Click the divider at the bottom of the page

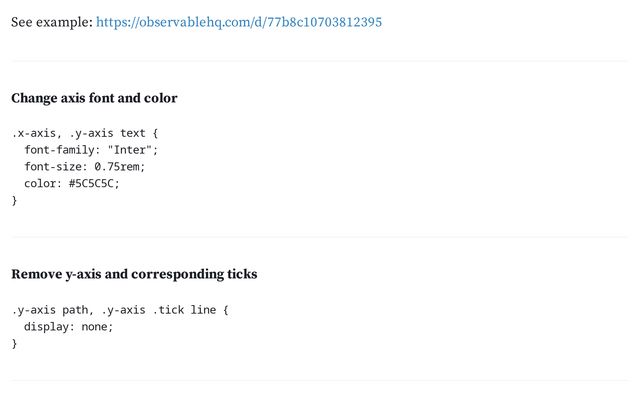tap(320, 381)
